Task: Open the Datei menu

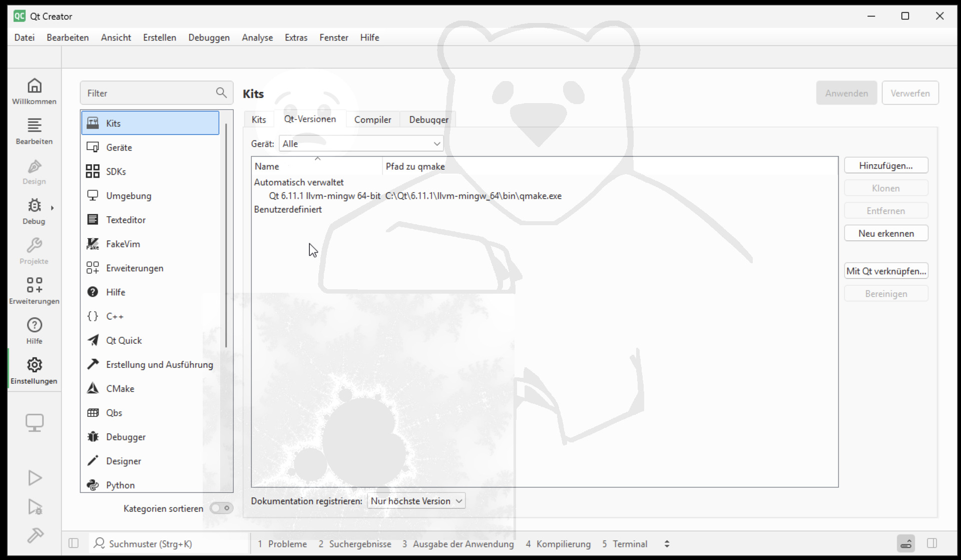Action: pyautogui.click(x=25, y=38)
